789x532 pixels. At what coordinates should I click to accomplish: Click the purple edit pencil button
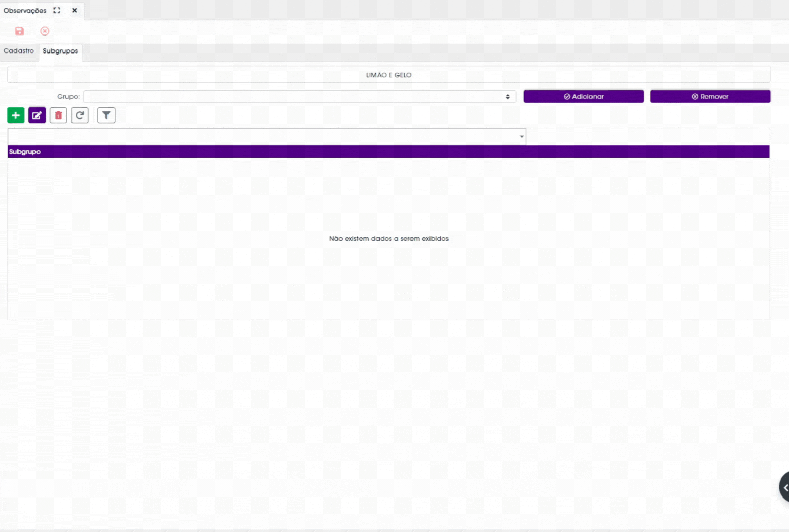(37, 115)
